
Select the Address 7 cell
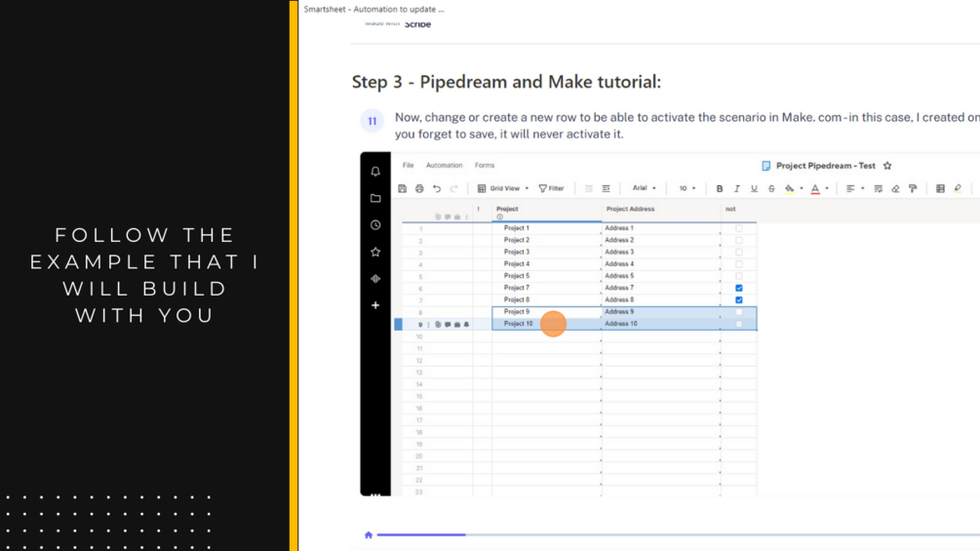tap(660, 288)
